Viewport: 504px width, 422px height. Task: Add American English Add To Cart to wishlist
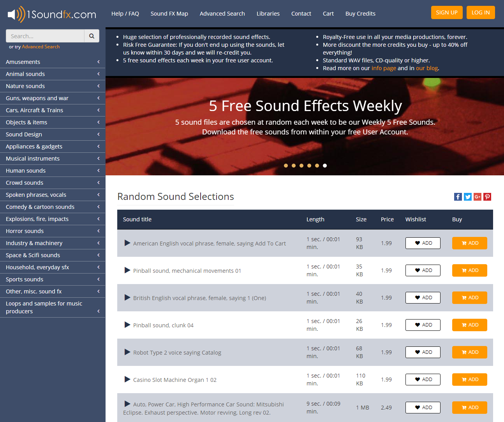click(423, 243)
